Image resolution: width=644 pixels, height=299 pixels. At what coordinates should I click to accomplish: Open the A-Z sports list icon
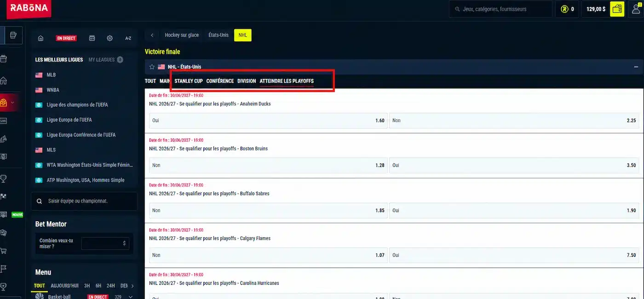pyautogui.click(x=128, y=38)
